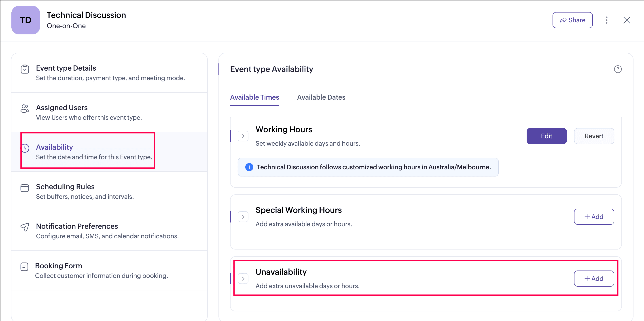Screen dimensions: 644x321
Task: Open Event type Details section
Action: click(x=109, y=73)
